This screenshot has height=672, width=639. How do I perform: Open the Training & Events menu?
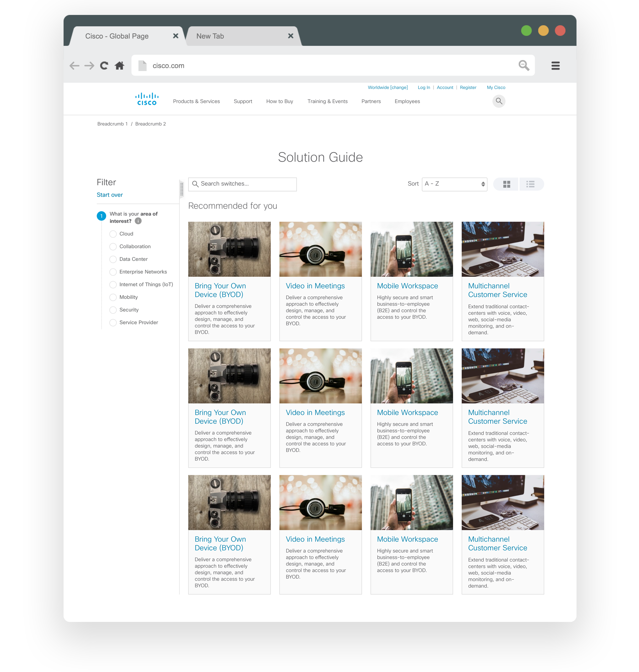[x=327, y=102]
